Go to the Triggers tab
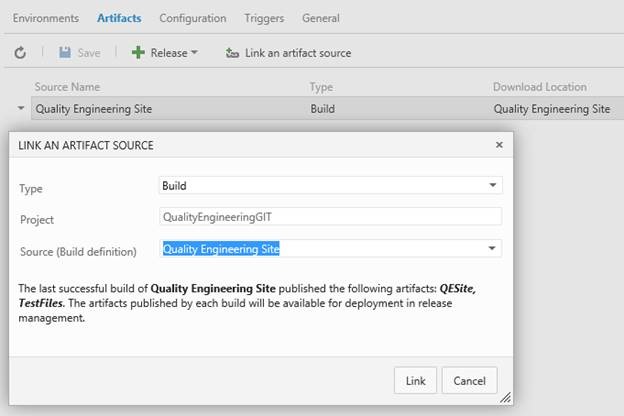The height and width of the screenshot is (416, 624). 264,18
